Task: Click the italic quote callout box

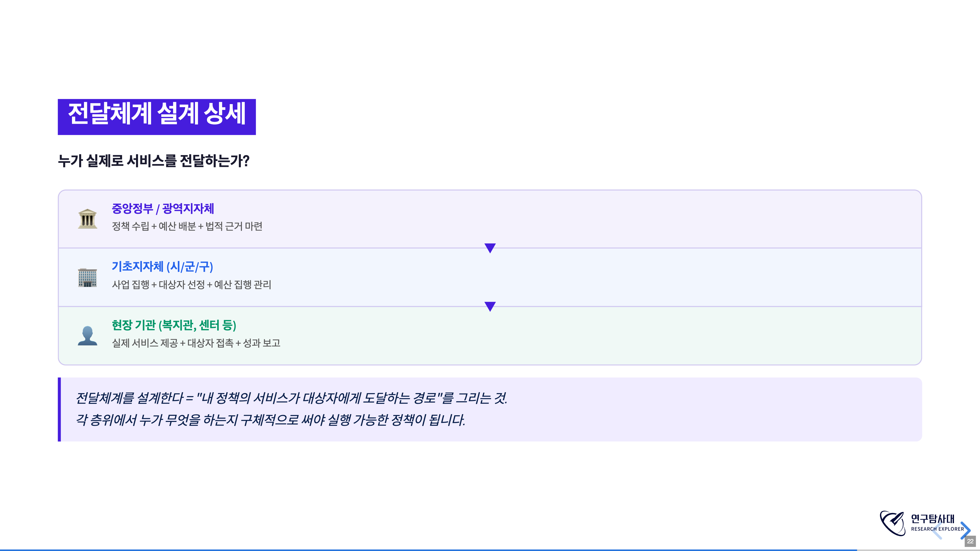Action: coord(490,409)
